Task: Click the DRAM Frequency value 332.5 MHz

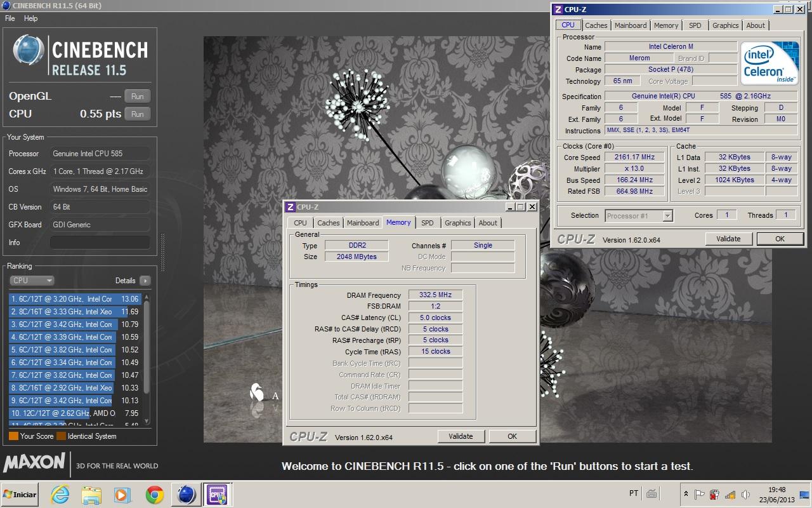Action: coord(435,295)
